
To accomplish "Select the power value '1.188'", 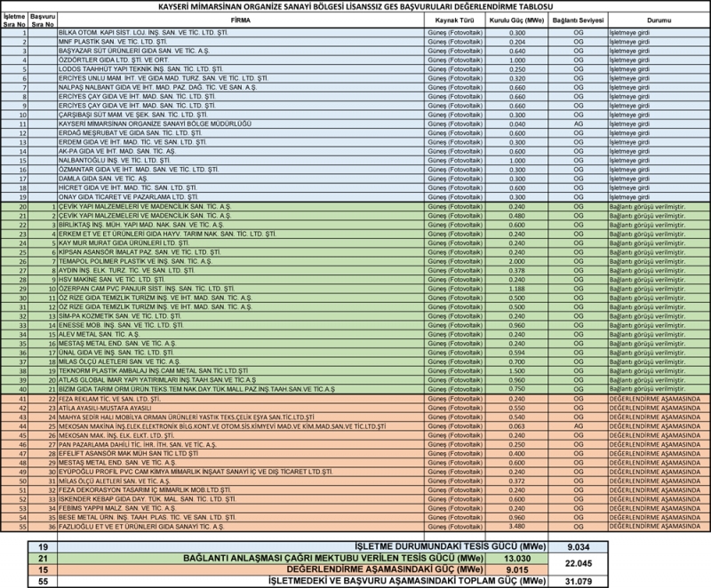I will (517, 289).
